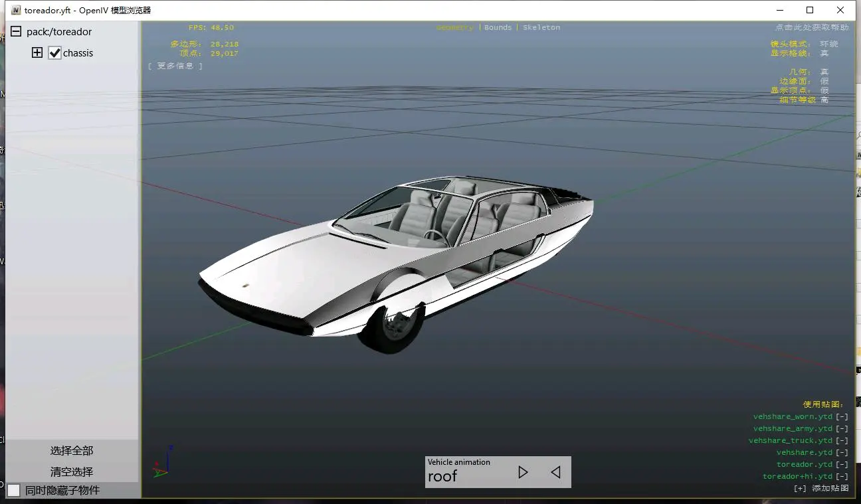861x504 pixels.
Task: Select the vehshare.ytd texture entry
Action: tap(805, 453)
